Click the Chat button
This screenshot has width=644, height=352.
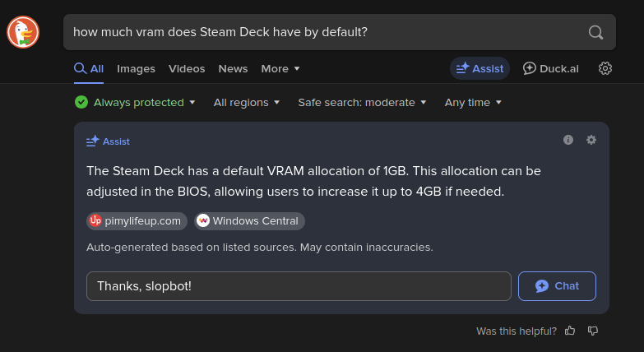pos(557,286)
